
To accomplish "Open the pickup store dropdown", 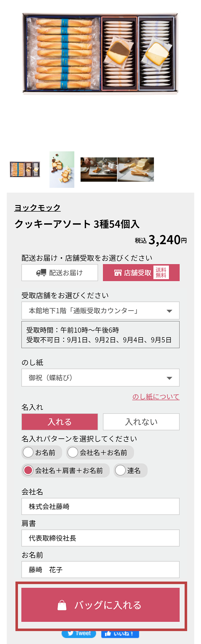I will (x=100, y=311).
